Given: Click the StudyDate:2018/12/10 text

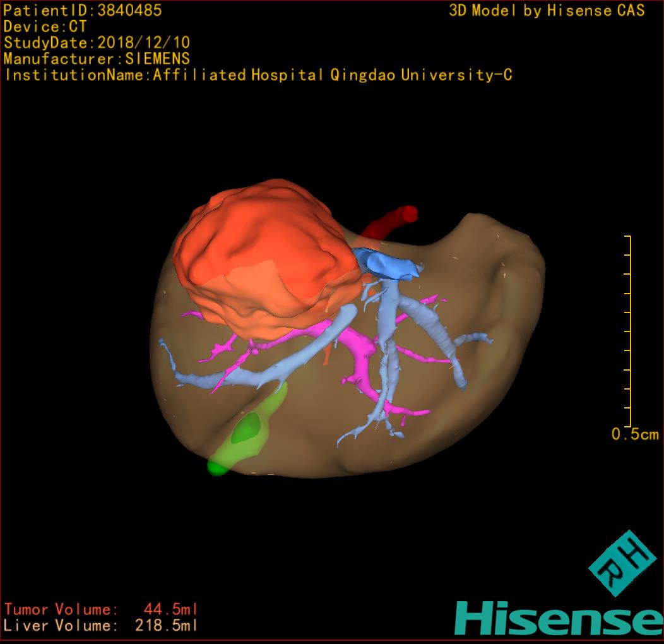Looking at the screenshot, I should tap(97, 42).
